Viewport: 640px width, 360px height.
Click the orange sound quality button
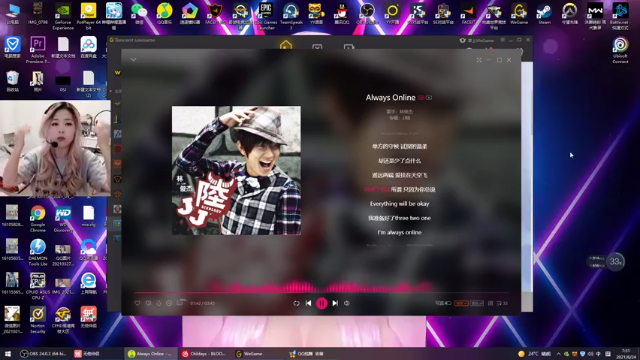point(461,303)
